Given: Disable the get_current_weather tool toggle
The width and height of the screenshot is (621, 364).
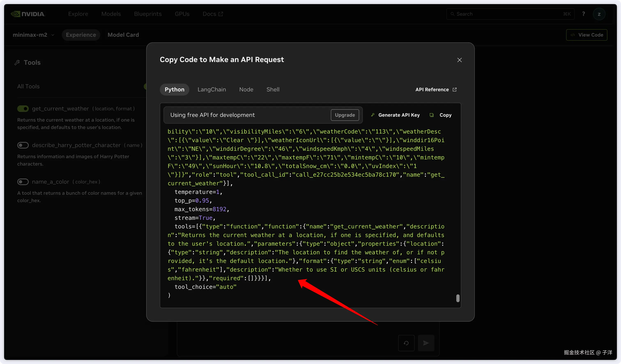Looking at the screenshot, I should click(23, 109).
